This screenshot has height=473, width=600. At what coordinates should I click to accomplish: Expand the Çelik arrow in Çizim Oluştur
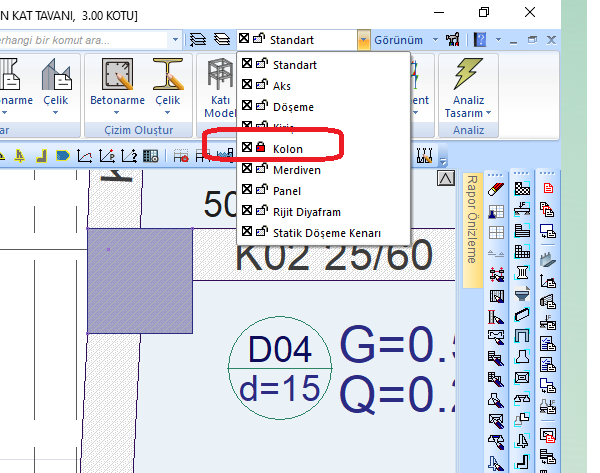(x=167, y=113)
